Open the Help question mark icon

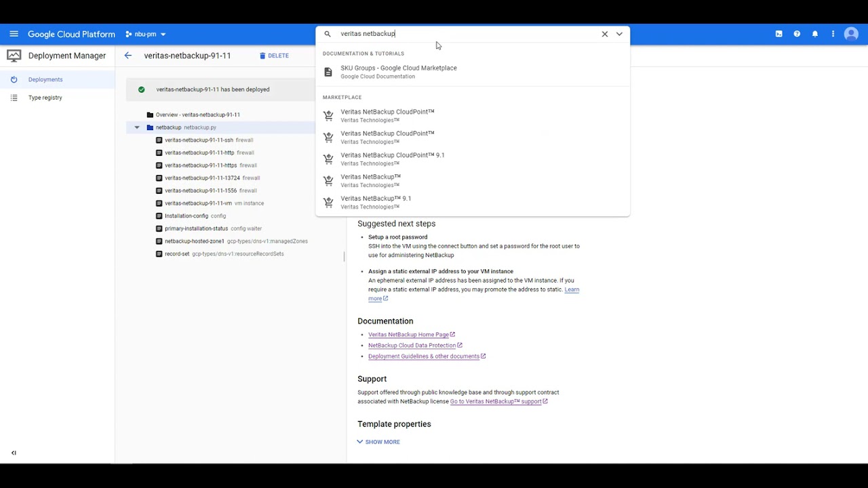click(797, 34)
